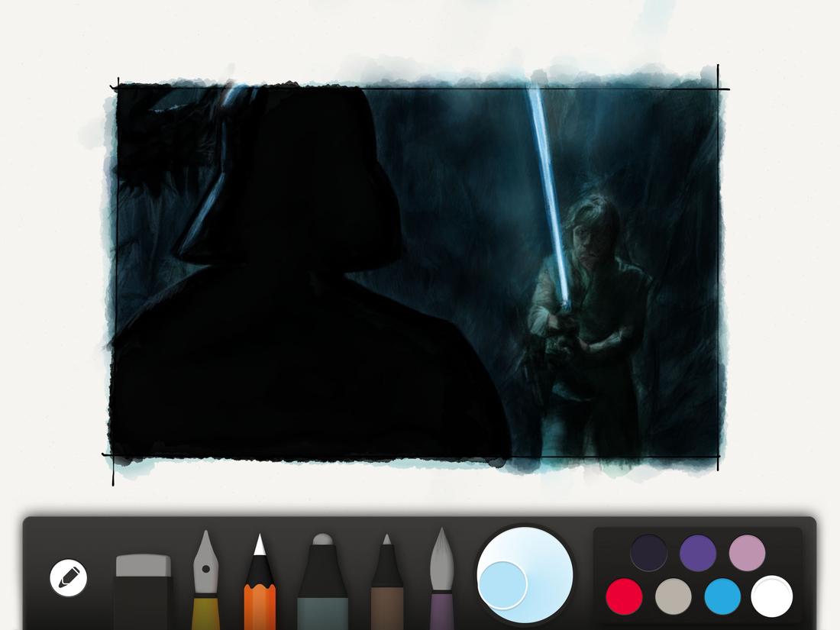Screen dimensions: 840x630
Task: Tap the circular pencil icon to exit drawing
Action: tap(68, 577)
